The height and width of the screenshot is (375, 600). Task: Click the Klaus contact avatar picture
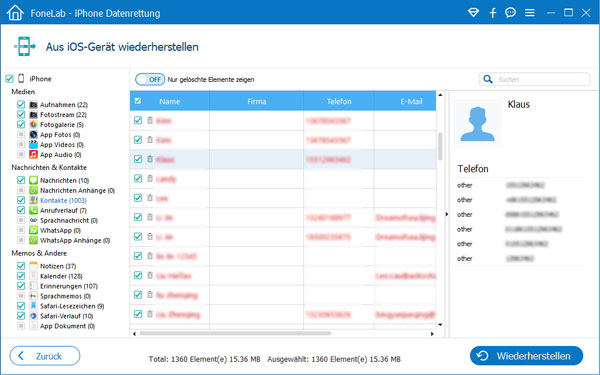coord(478,123)
